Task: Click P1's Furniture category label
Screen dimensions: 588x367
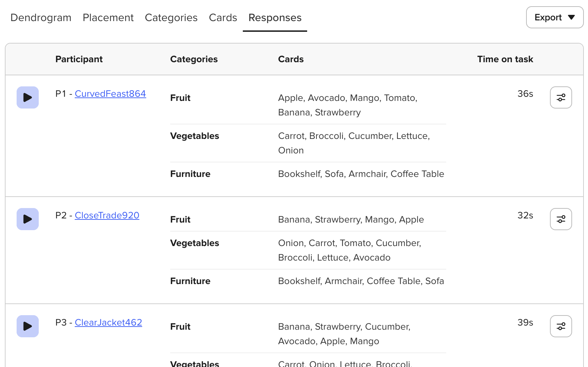Action: point(190,174)
